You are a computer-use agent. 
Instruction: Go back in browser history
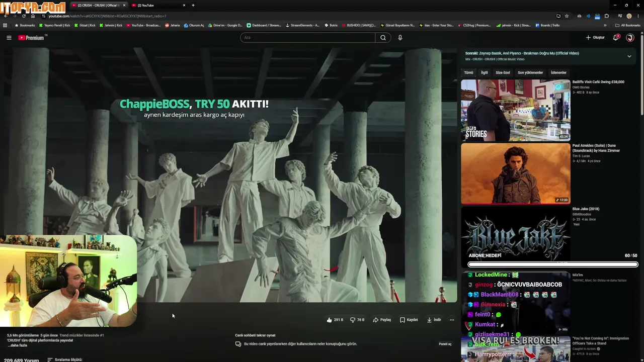click(6, 16)
